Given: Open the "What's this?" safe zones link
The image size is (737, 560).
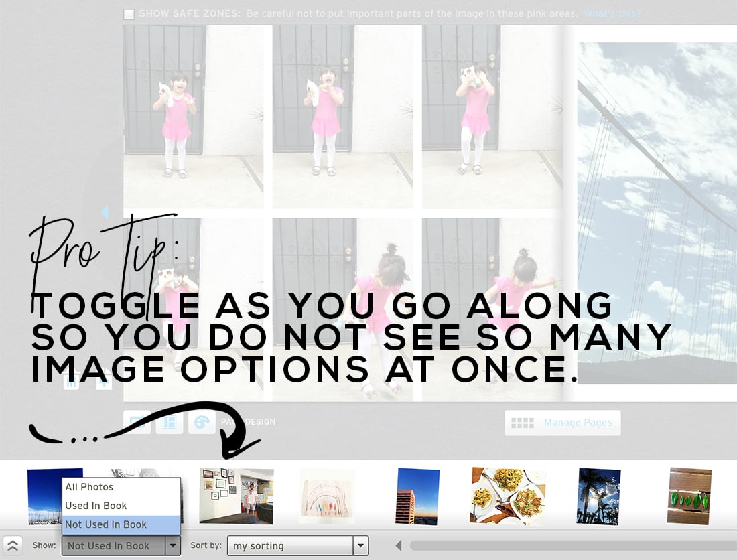Looking at the screenshot, I should (x=612, y=13).
